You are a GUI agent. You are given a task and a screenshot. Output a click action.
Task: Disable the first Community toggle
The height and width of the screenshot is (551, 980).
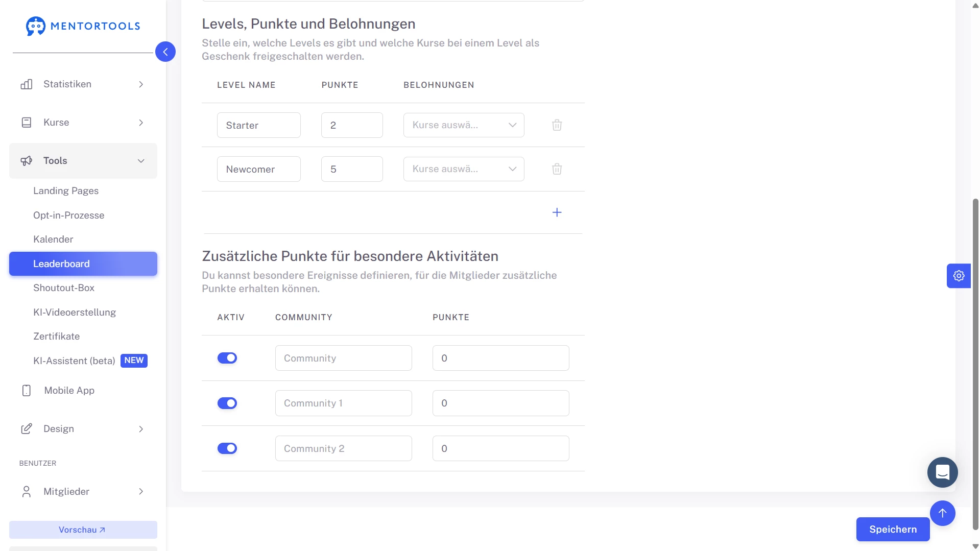tap(227, 358)
